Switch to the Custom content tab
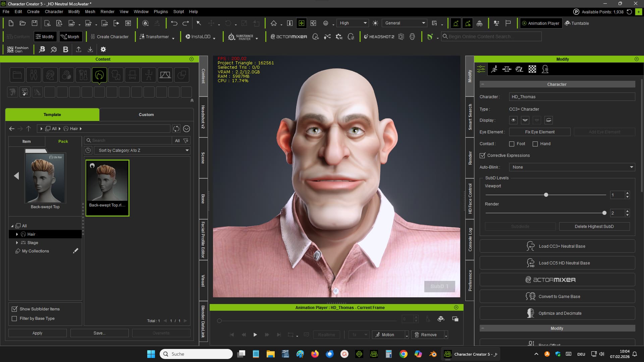The height and width of the screenshot is (362, 644). coord(146,115)
